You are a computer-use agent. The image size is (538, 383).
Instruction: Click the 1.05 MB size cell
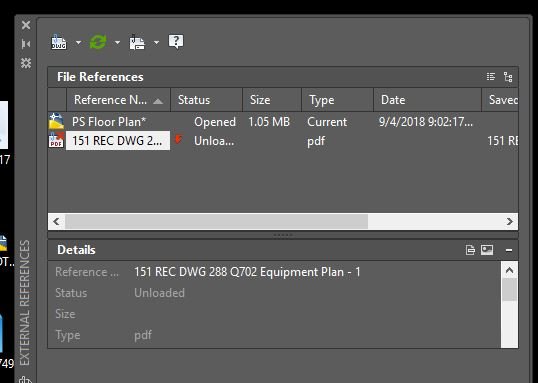[x=269, y=122]
